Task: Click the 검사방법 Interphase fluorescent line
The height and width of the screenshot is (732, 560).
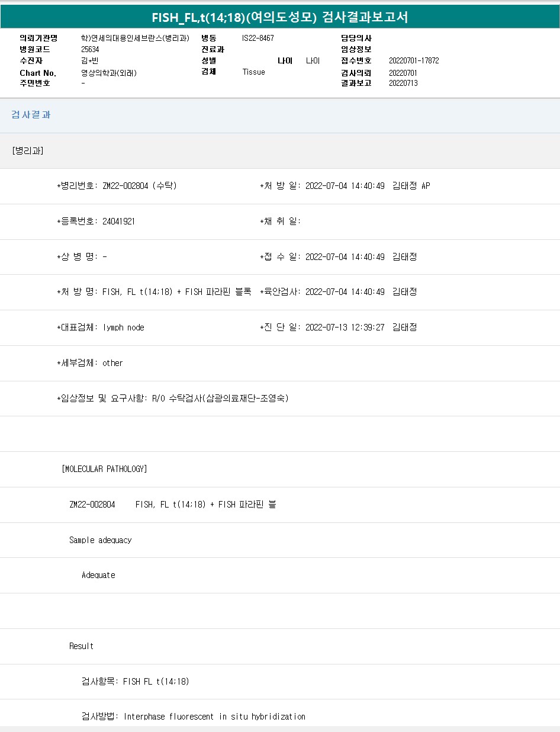Action: [194, 717]
